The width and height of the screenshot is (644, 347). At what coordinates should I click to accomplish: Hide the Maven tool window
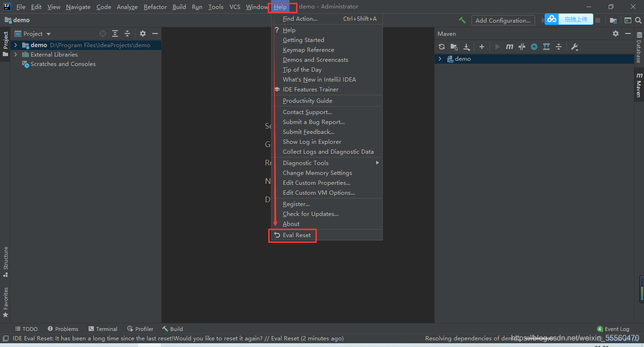(x=628, y=33)
